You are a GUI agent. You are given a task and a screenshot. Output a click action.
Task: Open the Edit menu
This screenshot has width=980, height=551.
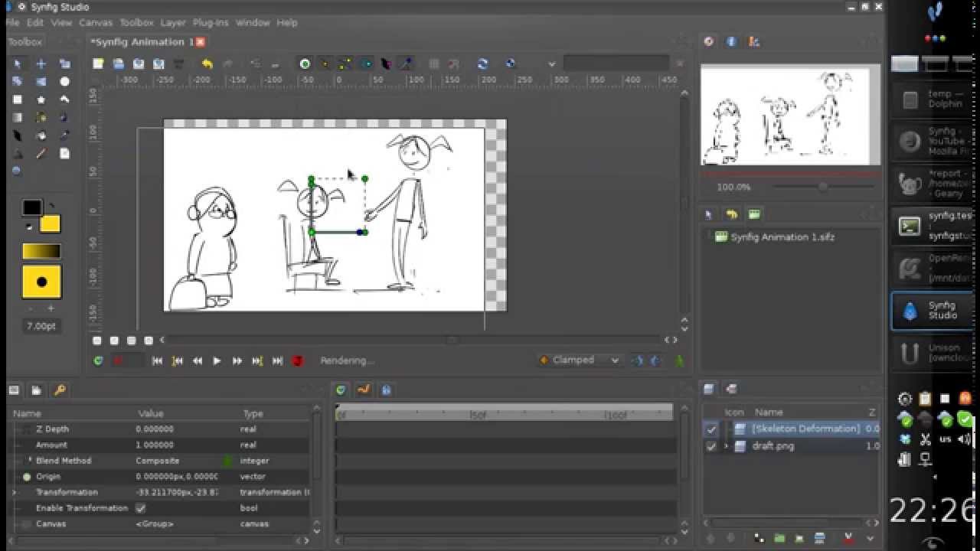35,23
